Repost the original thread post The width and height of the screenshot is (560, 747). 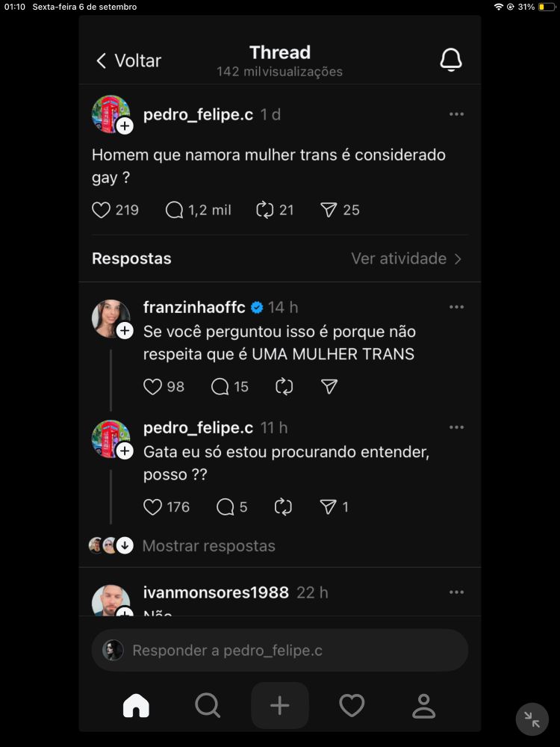pos(265,210)
